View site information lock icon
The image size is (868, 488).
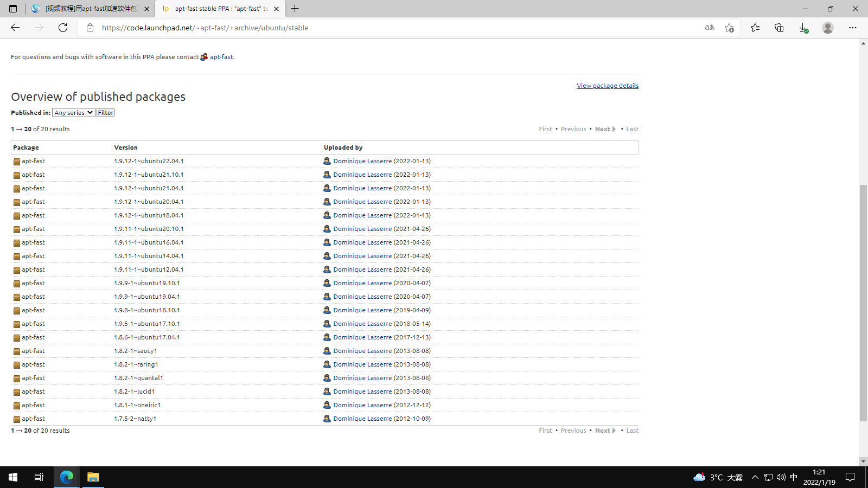click(x=90, y=28)
